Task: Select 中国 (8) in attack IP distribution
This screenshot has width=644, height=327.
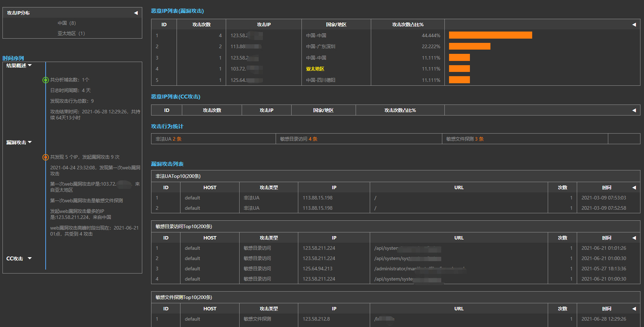Action: (x=67, y=23)
